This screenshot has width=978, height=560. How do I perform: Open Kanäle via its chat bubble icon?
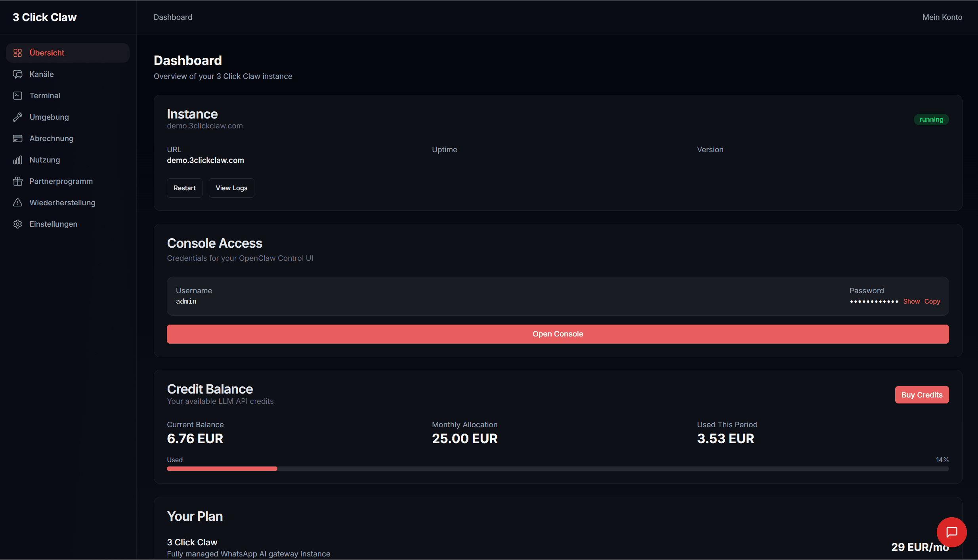tap(18, 74)
